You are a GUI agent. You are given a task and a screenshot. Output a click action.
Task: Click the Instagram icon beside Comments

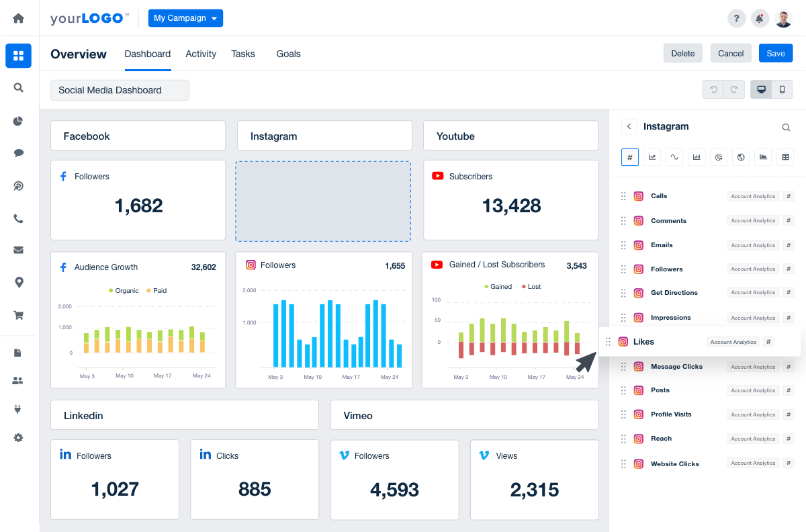coord(639,220)
